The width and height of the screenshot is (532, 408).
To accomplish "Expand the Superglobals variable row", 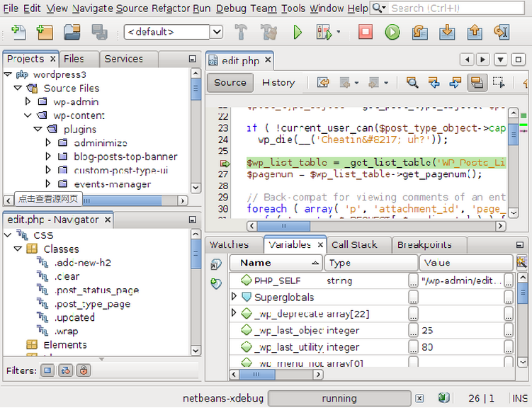I will pyautogui.click(x=234, y=297).
